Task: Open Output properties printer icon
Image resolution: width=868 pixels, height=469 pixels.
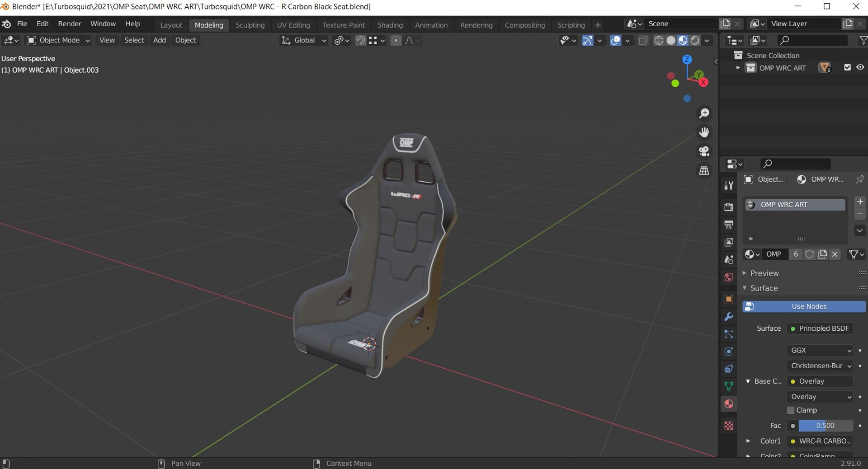Action: (729, 225)
